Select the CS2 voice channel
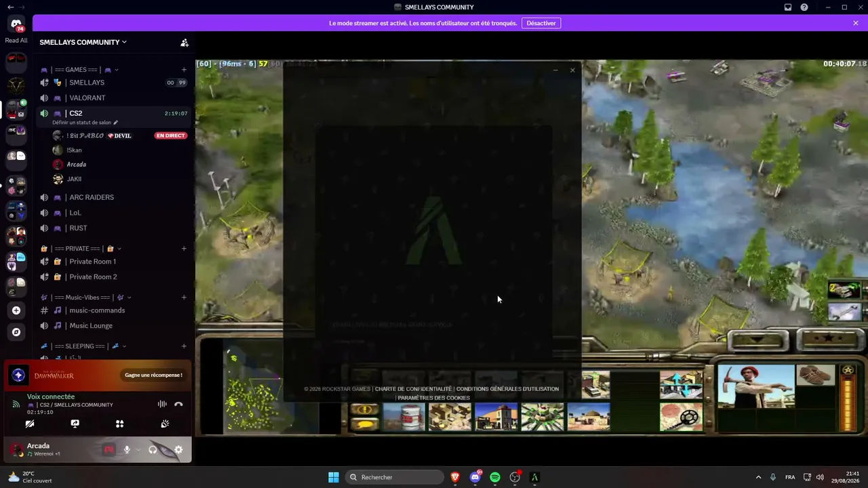The width and height of the screenshot is (868, 488). (114, 113)
